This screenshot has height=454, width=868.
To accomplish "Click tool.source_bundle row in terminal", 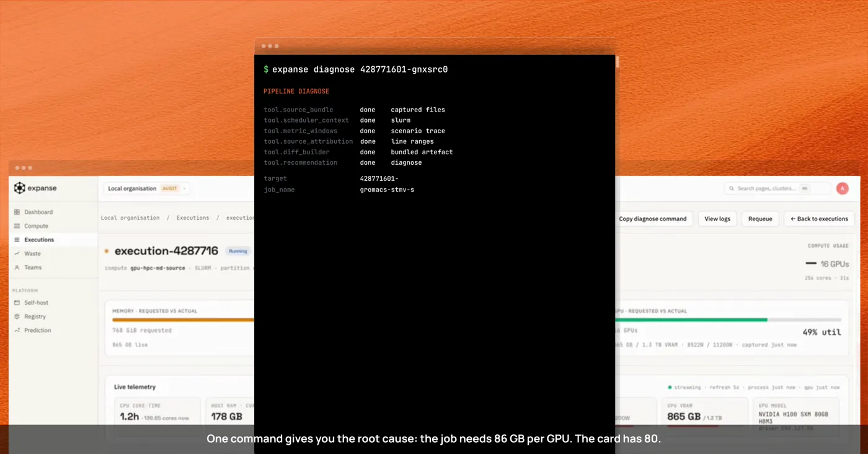I will pos(355,110).
